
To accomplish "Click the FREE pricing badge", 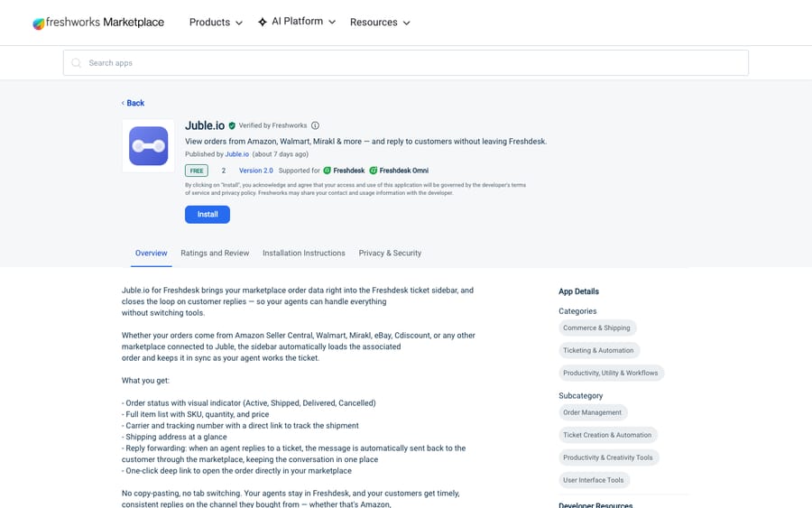I will [197, 171].
